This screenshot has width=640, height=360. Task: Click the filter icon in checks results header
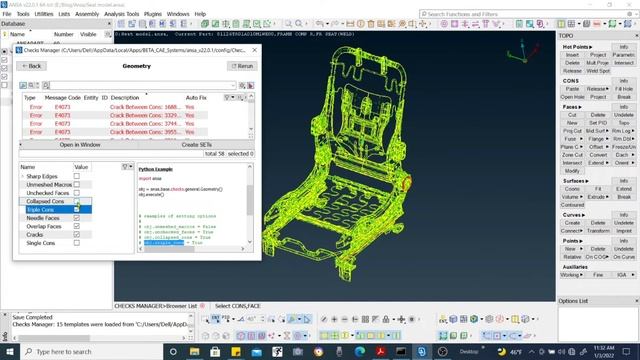point(227,98)
